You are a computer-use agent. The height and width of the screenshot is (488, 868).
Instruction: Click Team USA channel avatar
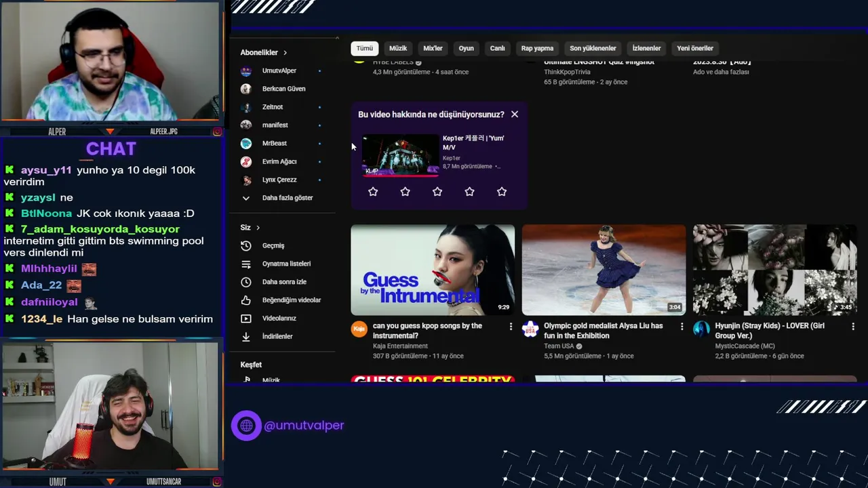(530, 329)
